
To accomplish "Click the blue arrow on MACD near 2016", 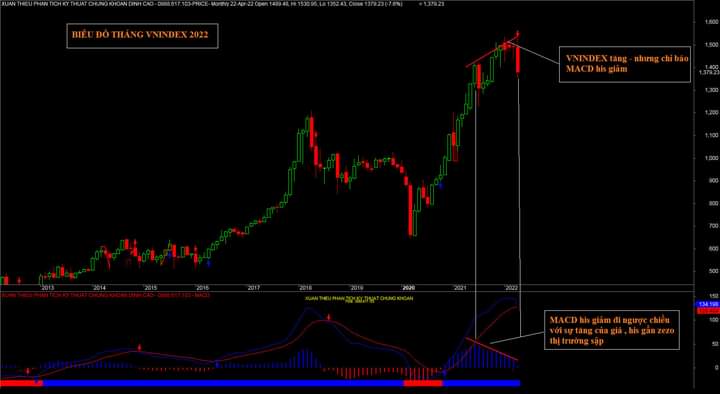I will (x=217, y=364).
